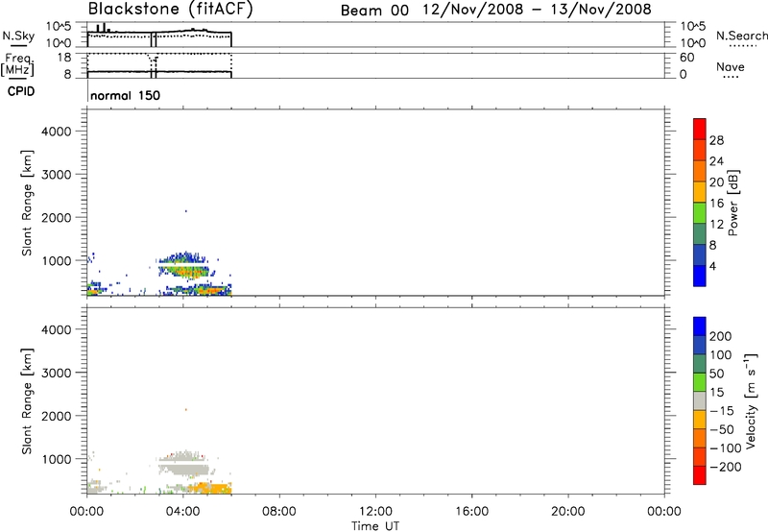
Task: Click the 04:00 time axis label
Action: click(183, 512)
